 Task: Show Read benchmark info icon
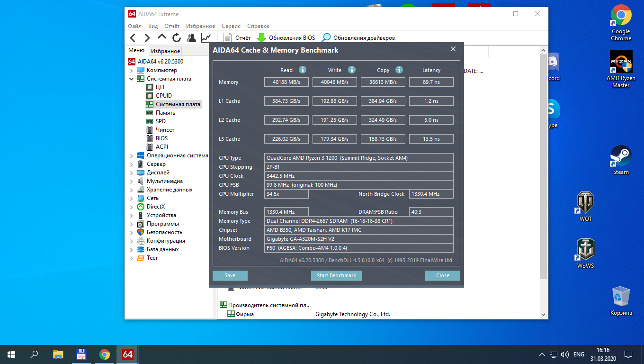point(303,70)
